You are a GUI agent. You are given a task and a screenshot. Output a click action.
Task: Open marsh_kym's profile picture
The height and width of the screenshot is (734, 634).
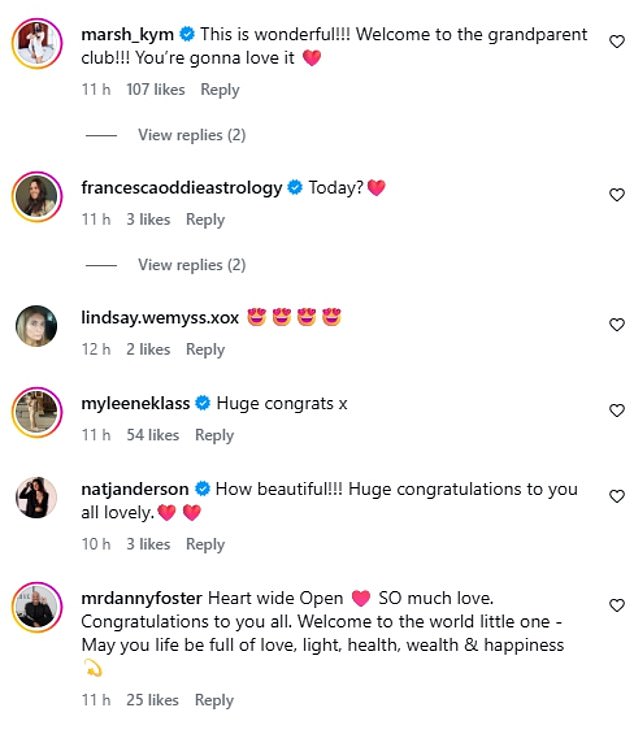click(x=36, y=43)
